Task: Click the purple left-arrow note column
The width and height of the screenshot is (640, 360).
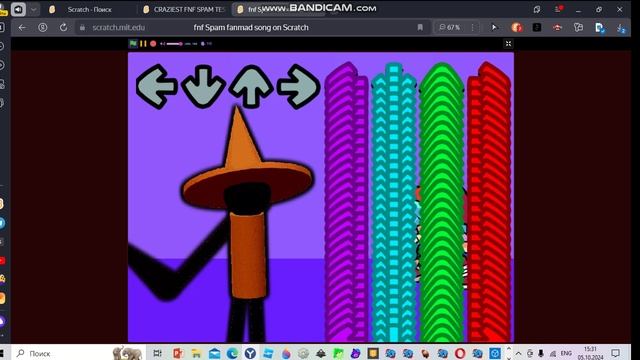Action: [x=346, y=202]
